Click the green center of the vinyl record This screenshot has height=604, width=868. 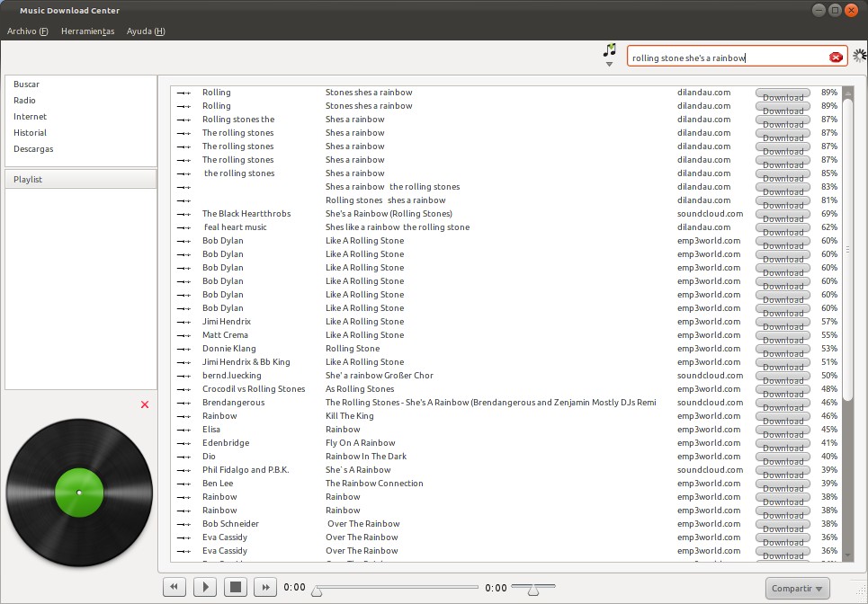(x=79, y=493)
